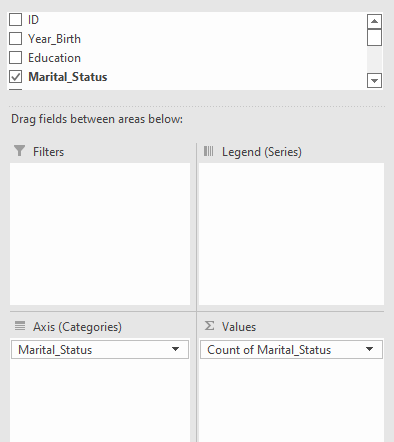Select Count of Marital_Status in Values area
The height and width of the screenshot is (442, 394).
[x=291, y=350]
